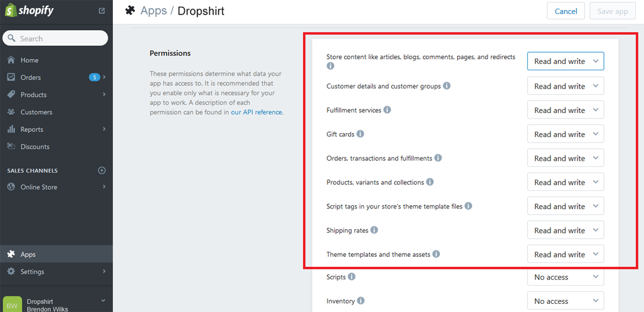The width and height of the screenshot is (644, 312).
Task: Click info icon next to Script tags
Action: point(468,205)
